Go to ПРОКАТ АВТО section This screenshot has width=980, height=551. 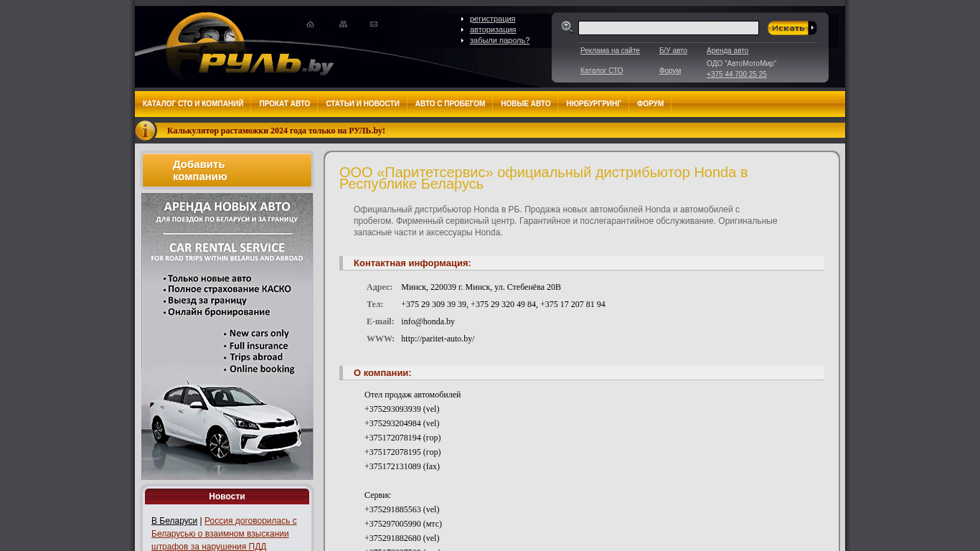point(285,104)
